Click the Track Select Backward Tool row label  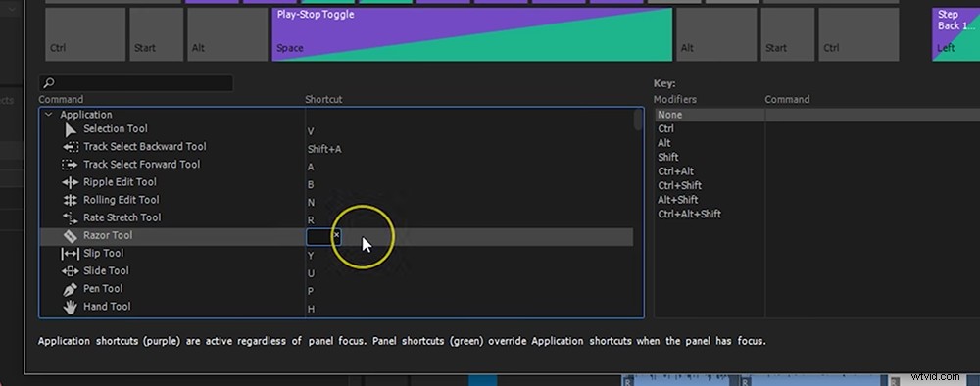pyautogui.click(x=144, y=147)
